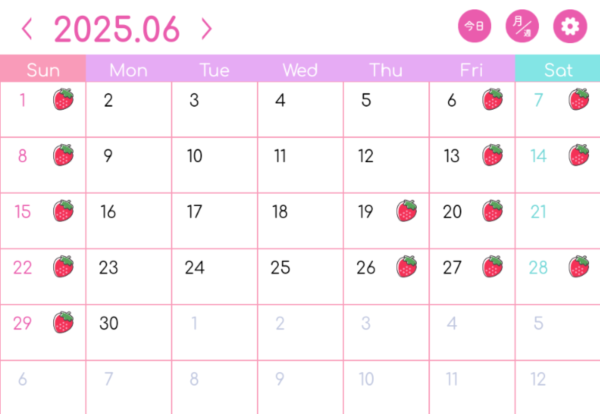
Task: Click the strawberry icon on June 19
Action: (x=407, y=211)
